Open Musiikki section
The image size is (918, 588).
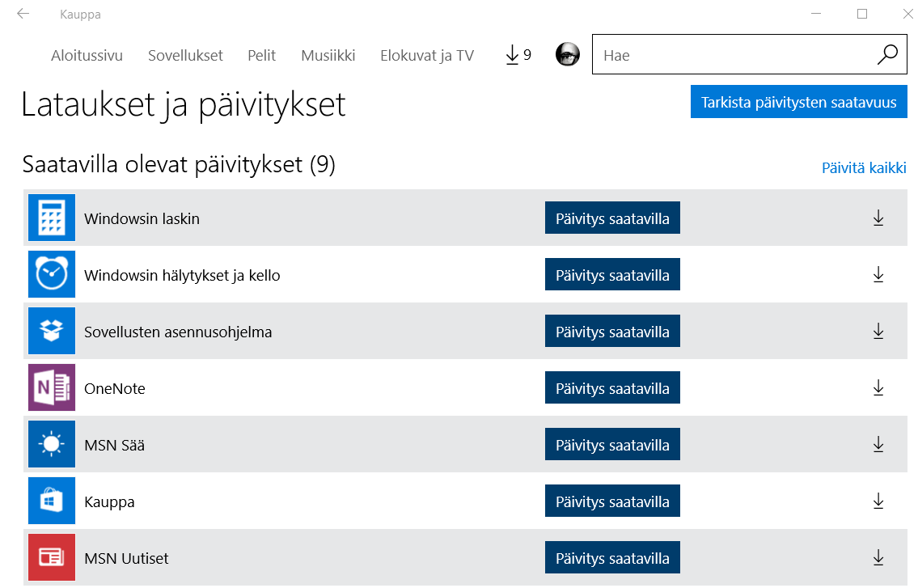click(328, 56)
